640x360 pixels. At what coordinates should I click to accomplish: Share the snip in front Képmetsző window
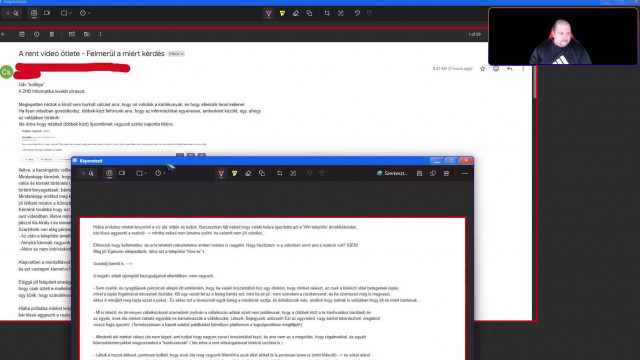(x=447, y=173)
